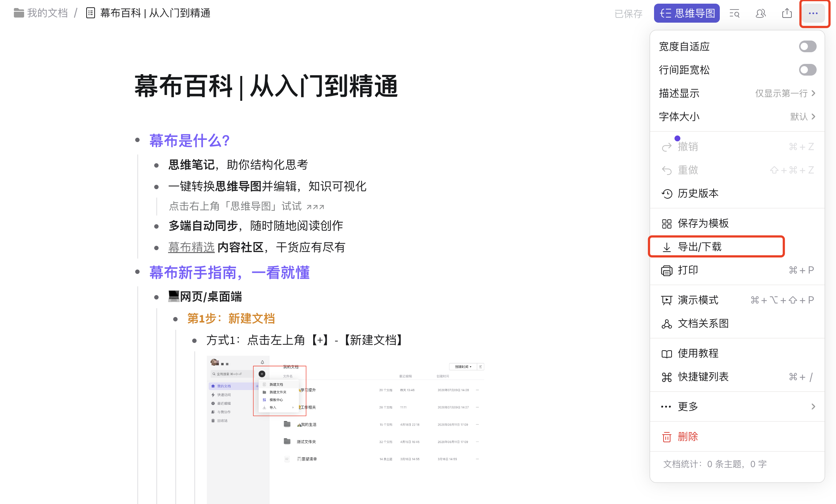
Task: Click the bullet before 幕布精选 line
Action: click(156, 248)
